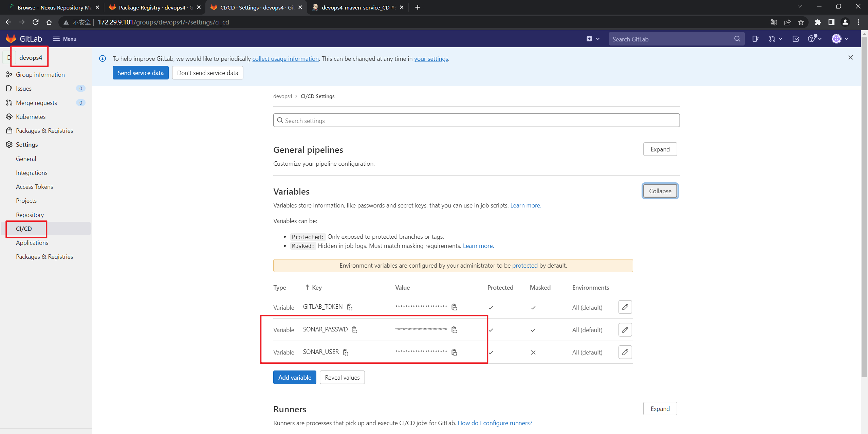Copy the SONAR_USER value to clipboard
Viewport: 868px width, 434px height.
(454, 352)
